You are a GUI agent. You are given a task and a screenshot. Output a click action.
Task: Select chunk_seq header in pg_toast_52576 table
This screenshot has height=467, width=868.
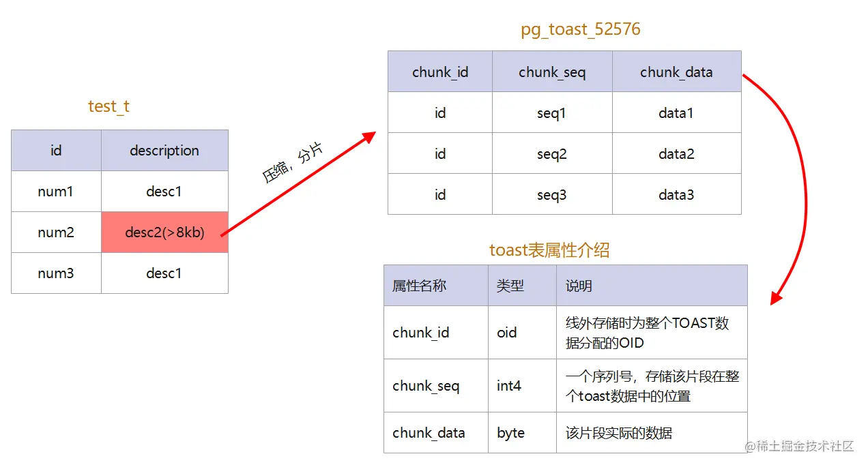pyautogui.click(x=552, y=72)
